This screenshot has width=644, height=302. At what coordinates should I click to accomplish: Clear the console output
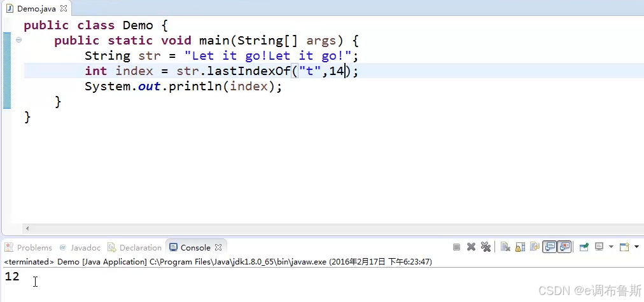coord(505,247)
